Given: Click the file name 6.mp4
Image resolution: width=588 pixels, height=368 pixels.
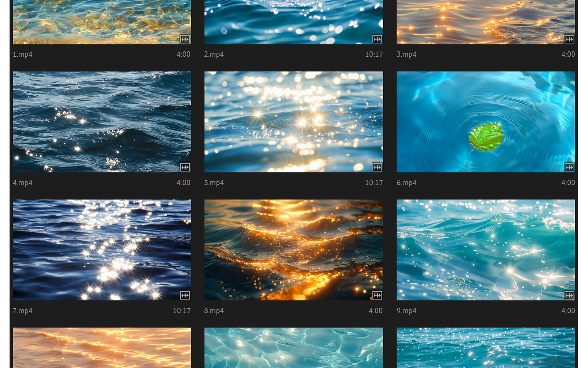Looking at the screenshot, I should [406, 183].
